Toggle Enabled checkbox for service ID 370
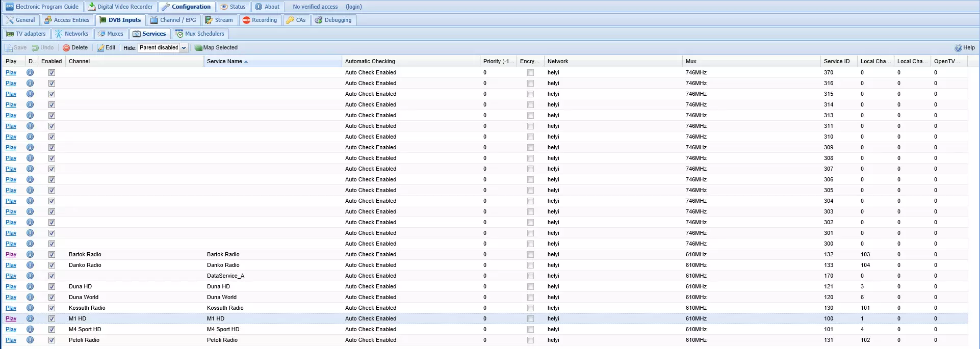The width and height of the screenshot is (980, 349). pyautogui.click(x=51, y=72)
